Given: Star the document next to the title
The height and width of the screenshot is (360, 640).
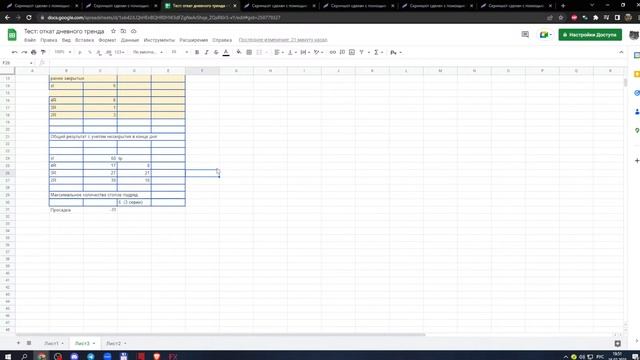Looking at the screenshot, I should click(113, 31).
